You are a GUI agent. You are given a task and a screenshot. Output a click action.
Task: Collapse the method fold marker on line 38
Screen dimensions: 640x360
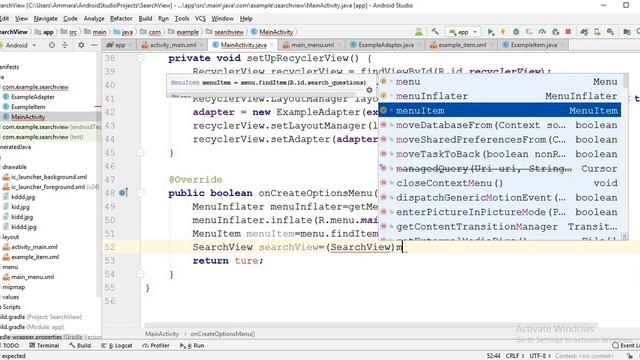140,58
